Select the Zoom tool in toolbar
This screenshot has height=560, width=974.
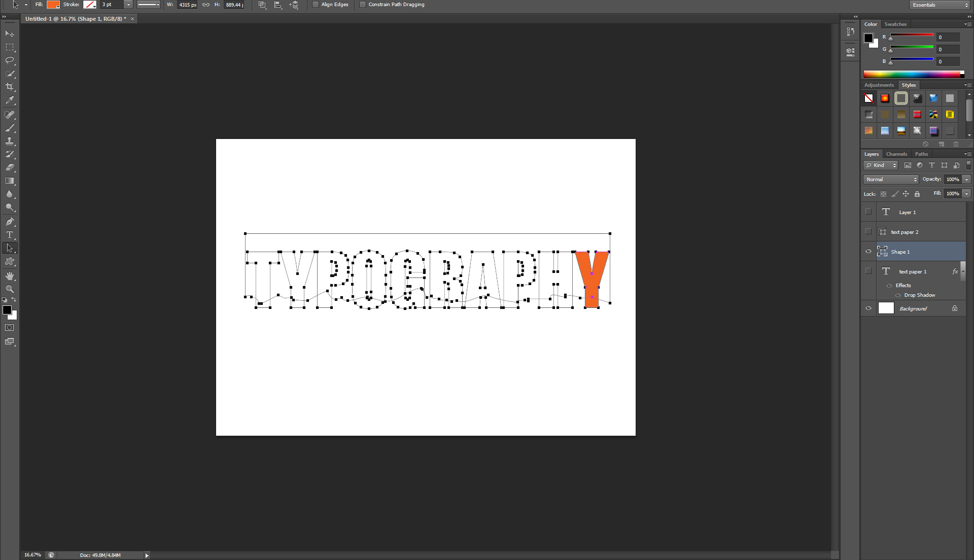10,289
